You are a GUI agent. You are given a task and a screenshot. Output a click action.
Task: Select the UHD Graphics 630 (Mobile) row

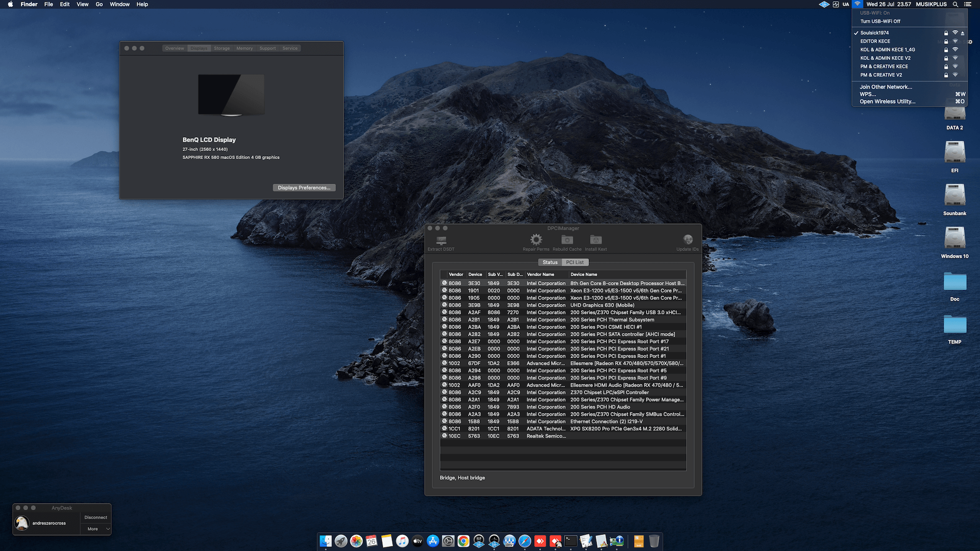coord(563,305)
